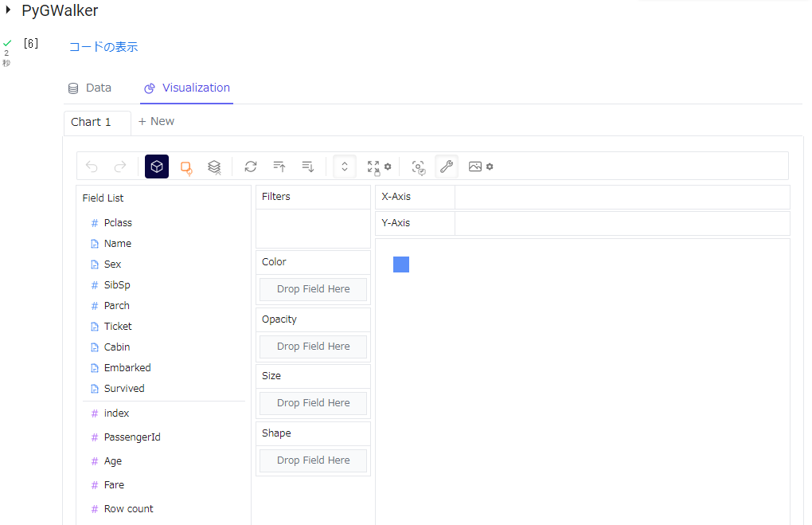
Task: Toggle the aggregation cube icon in toolbar
Action: (x=156, y=167)
